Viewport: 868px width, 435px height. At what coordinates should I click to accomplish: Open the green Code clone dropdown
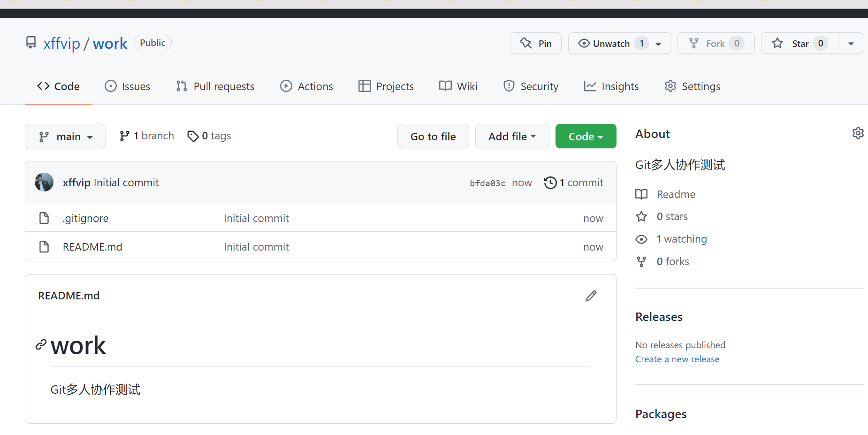pyautogui.click(x=586, y=136)
